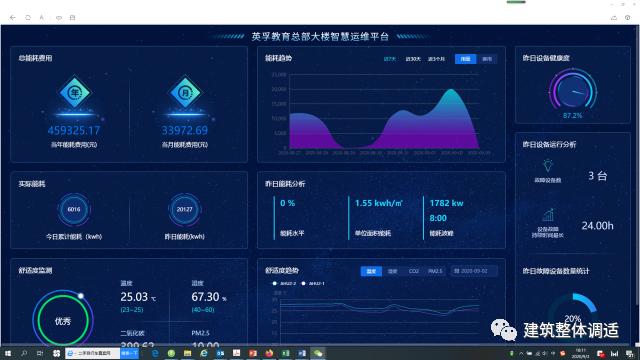Open the notification center icon
The width and height of the screenshot is (640, 360).
tap(630, 353)
